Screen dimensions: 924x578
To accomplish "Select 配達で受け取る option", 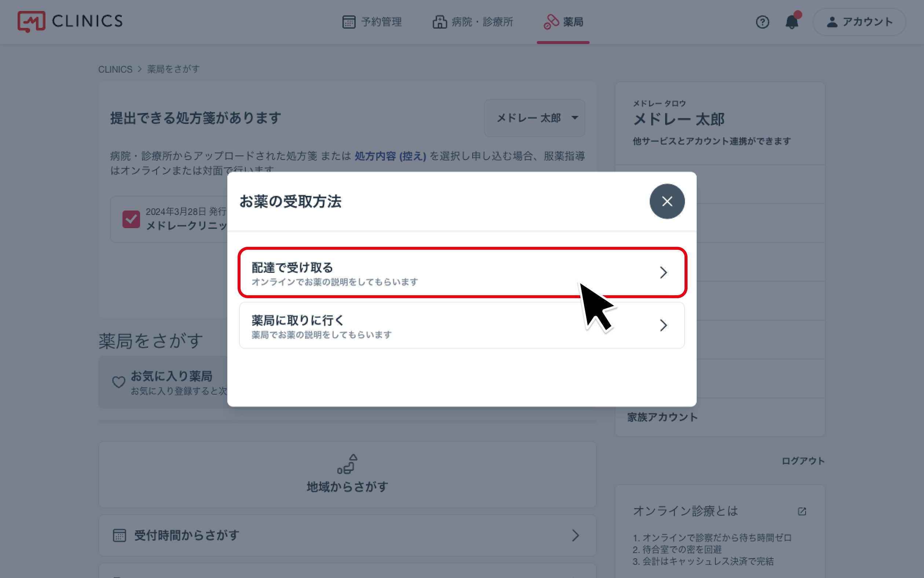I will [462, 272].
